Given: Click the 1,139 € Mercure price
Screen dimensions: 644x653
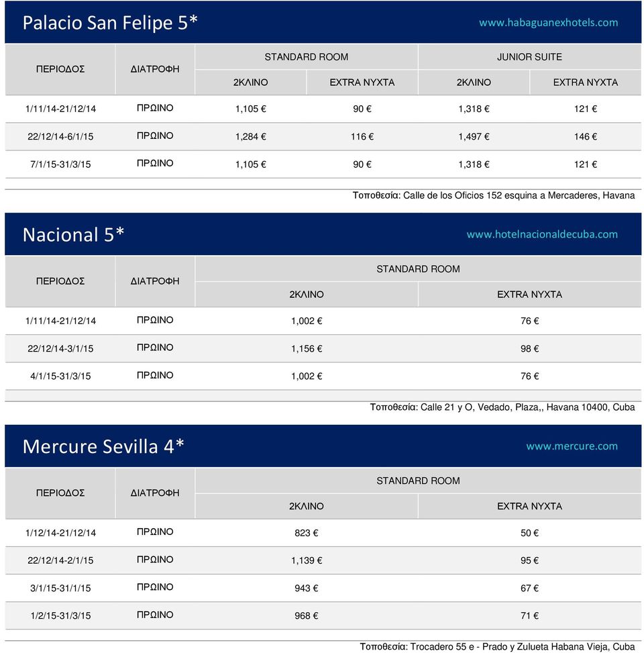Looking at the screenshot, I should click(x=307, y=560).
